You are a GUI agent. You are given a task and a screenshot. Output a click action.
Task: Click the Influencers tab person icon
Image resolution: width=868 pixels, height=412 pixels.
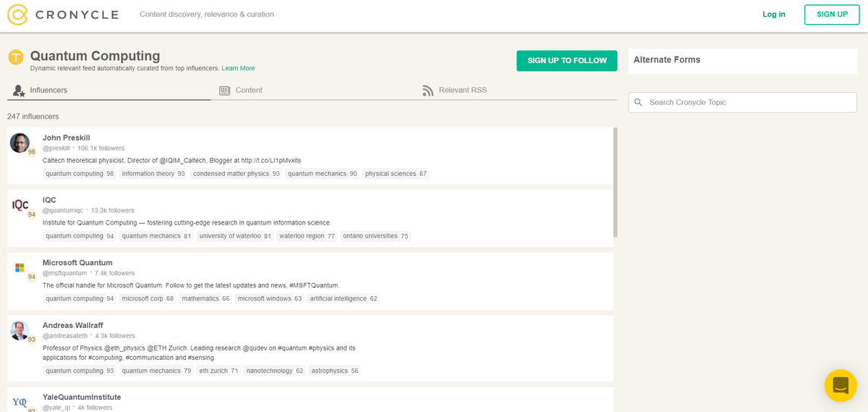[x=19, y=91]
